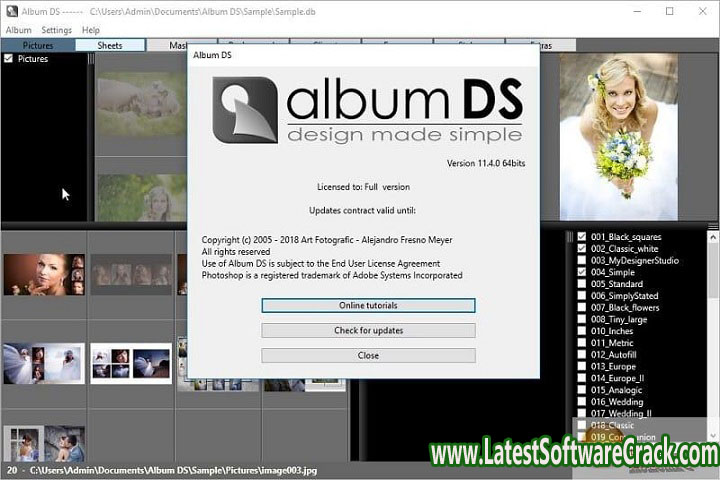Image resolution: width=720 pixels, height=480 pixels.
Task: Open the Help menu
Action: 91,30
